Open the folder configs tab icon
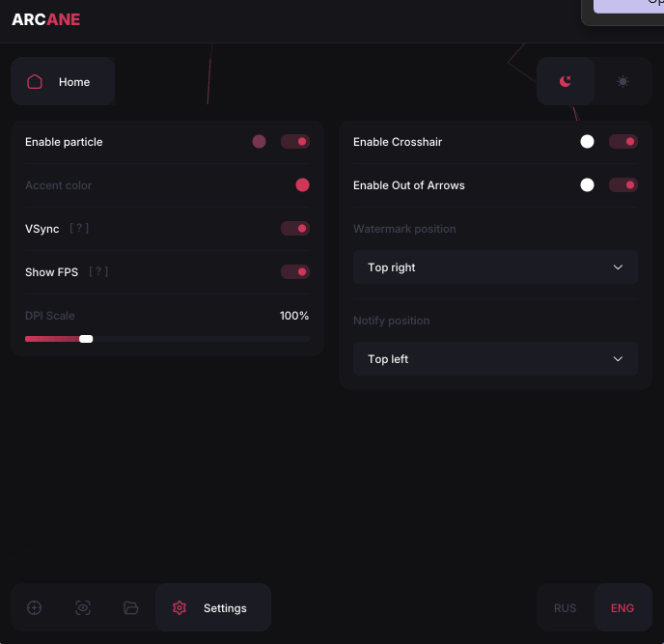 (x=131, y=607)
